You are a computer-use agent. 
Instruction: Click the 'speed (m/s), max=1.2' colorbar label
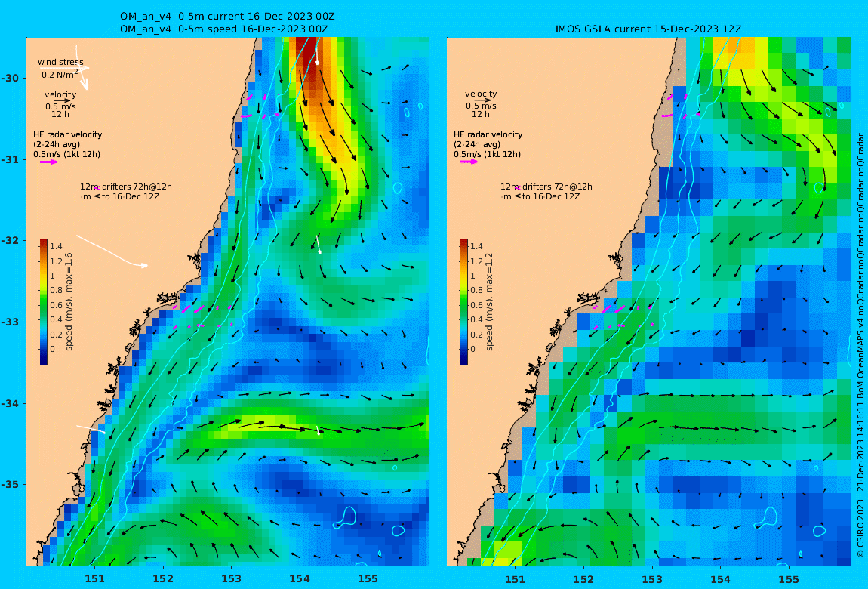tap(489, 302)
